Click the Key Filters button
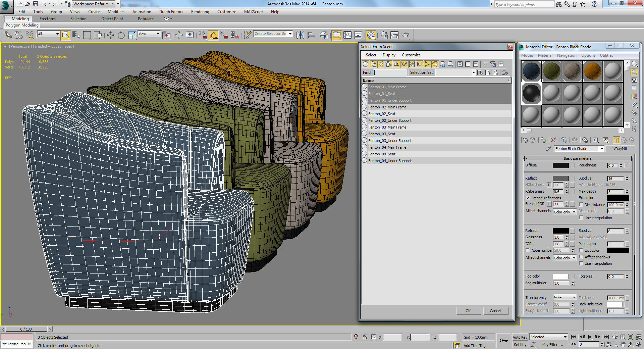Viewport: 644px width, 349px height. point(553,345)
